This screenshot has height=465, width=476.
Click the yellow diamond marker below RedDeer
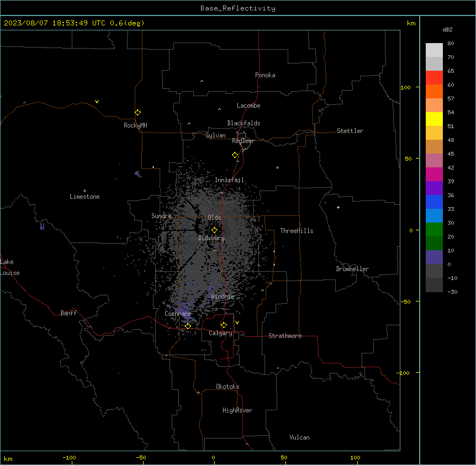pyautogui.click(x=235, y=155)
